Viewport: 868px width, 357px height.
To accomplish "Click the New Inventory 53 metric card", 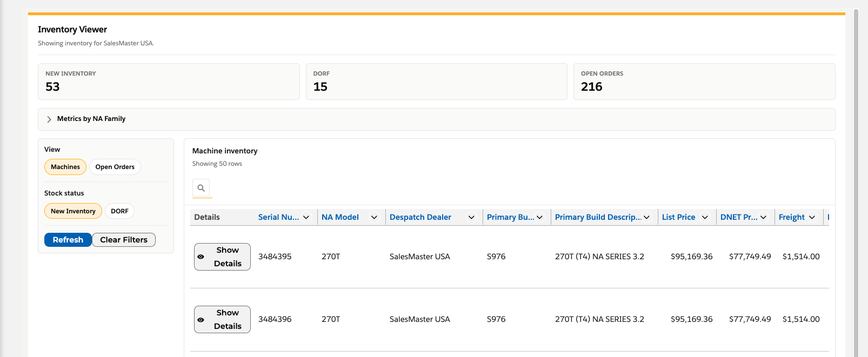I will [x=169, y=82].
